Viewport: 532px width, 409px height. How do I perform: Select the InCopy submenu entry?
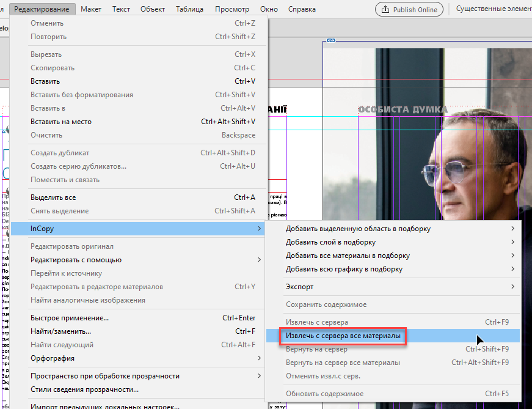click(x=139, y=229)
